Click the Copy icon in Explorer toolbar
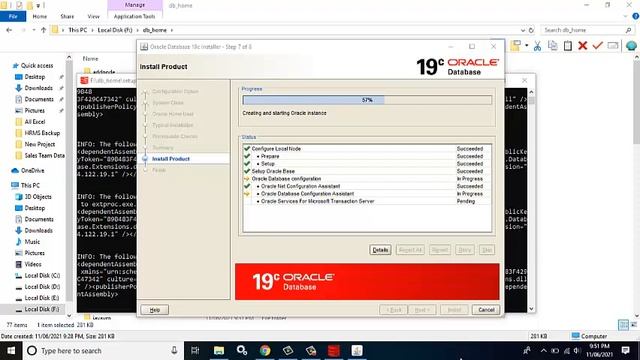This screenshot has height=360, width=640. (553, 46)
